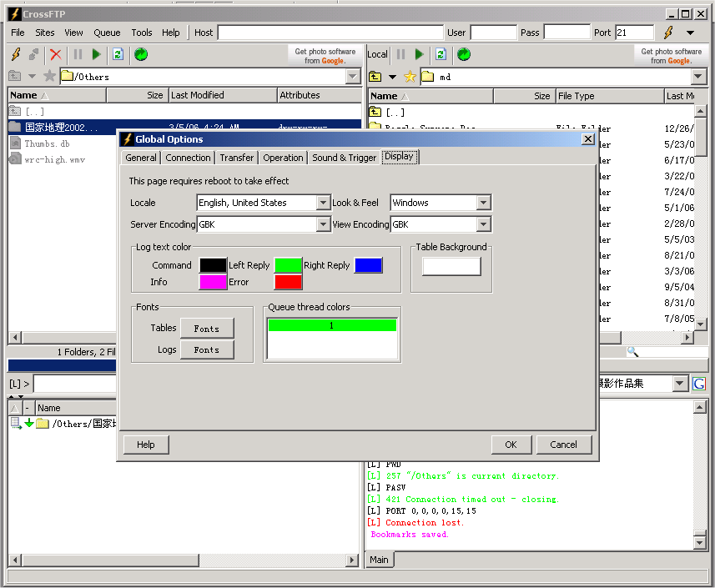Click OK in Global Options
Image resolution: width=715 pixels, height=588 pixels.
(511, 445)
